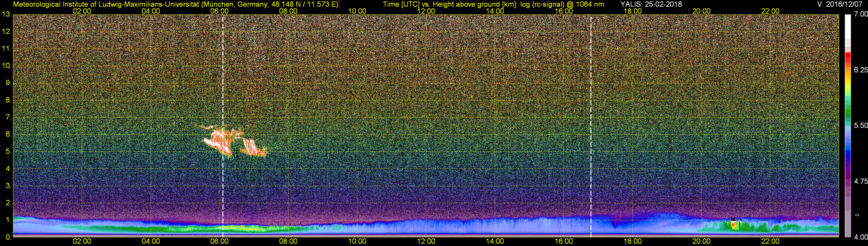Select the 20:00 tick label on the bottom axis
This screenshot has width=868, height=246.
(x=701, y=241)
